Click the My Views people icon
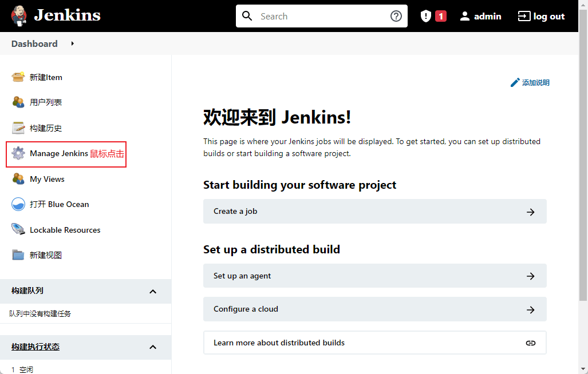The height and width of the screenshot is (374, 588). 18,178
